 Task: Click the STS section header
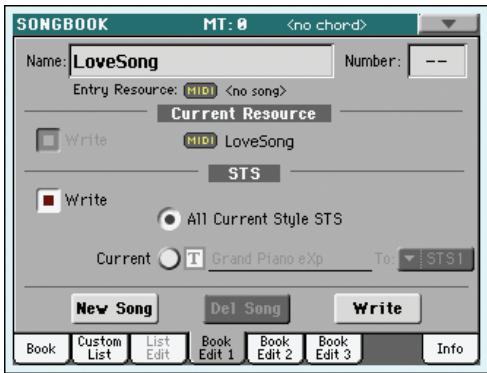click(244, 173)
